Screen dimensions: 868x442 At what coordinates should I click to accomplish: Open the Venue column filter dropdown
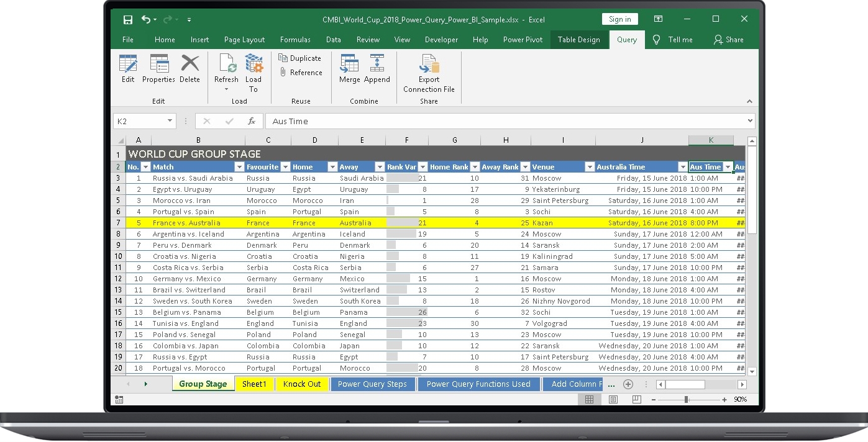pos(590,167)
